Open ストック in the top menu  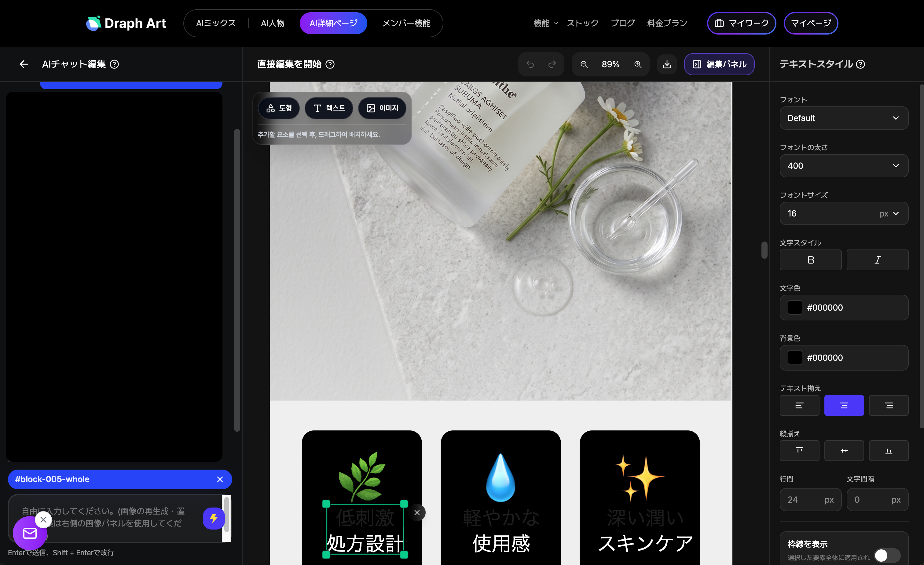point(582,23)
